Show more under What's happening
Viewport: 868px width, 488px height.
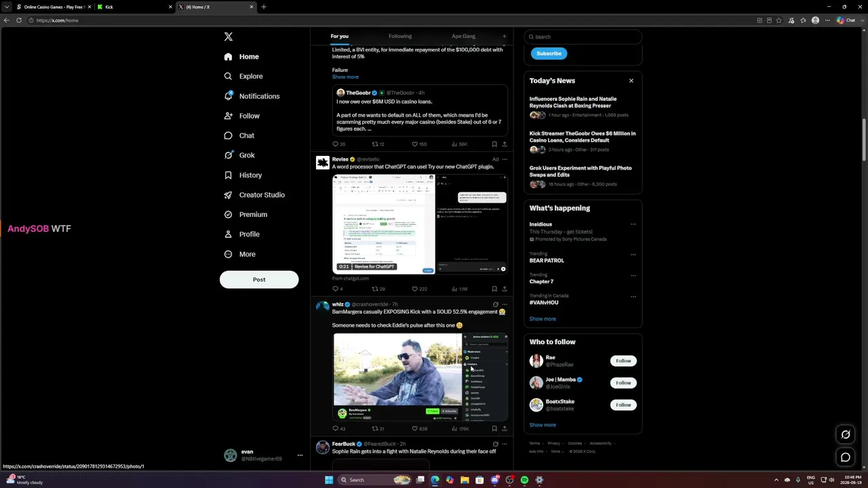tap(542, 319)
